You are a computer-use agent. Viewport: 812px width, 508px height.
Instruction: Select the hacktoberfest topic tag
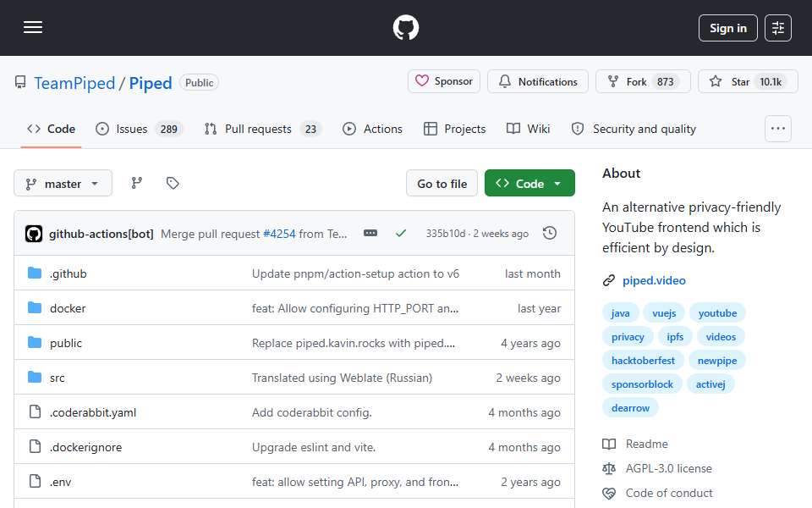643,361
